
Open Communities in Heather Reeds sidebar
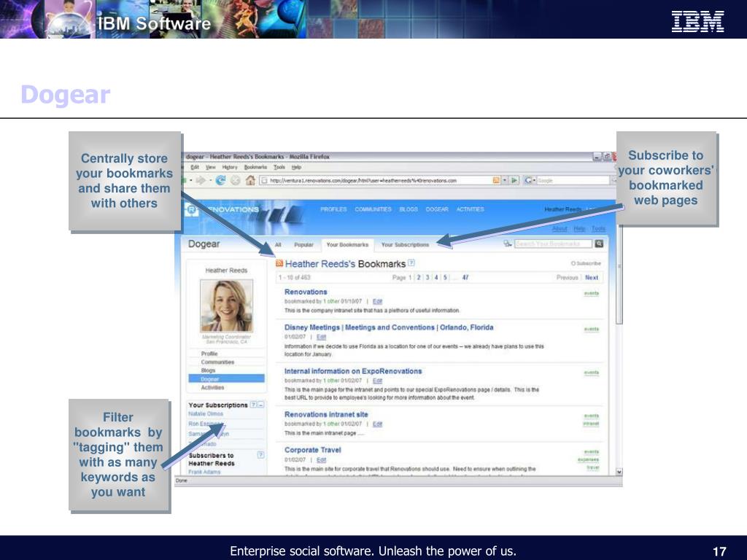coord(217,362)
